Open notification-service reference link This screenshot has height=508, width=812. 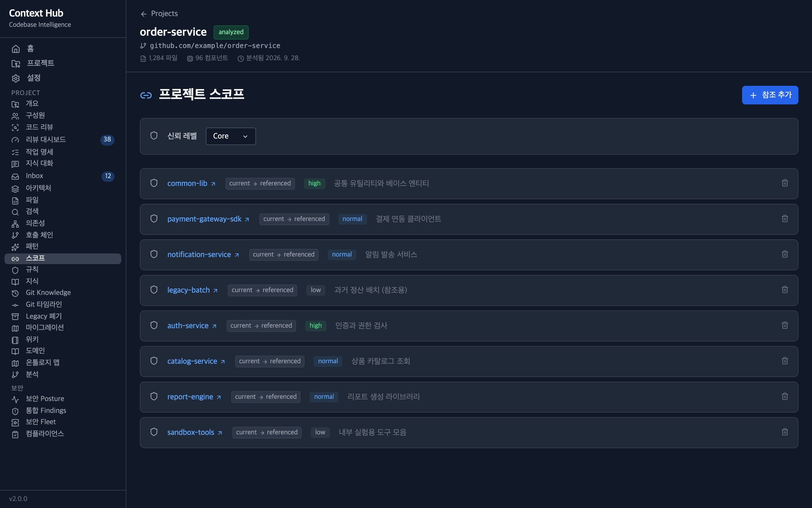(203, 255)
